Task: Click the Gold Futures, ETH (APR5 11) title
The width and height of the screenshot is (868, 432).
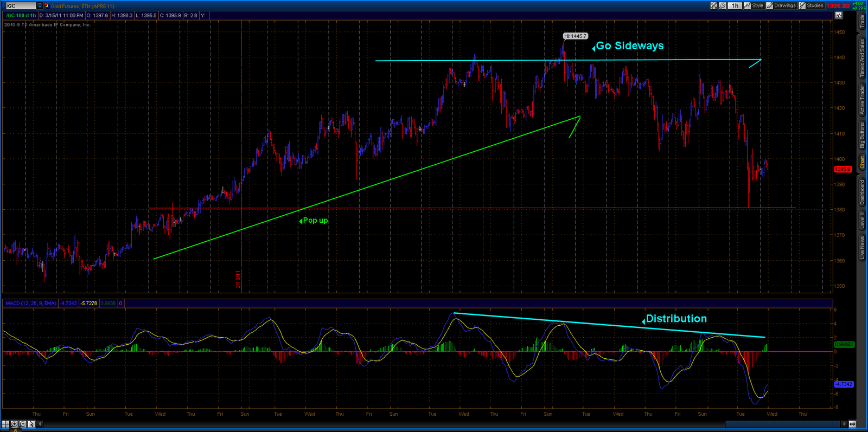Action: point(82,6)
